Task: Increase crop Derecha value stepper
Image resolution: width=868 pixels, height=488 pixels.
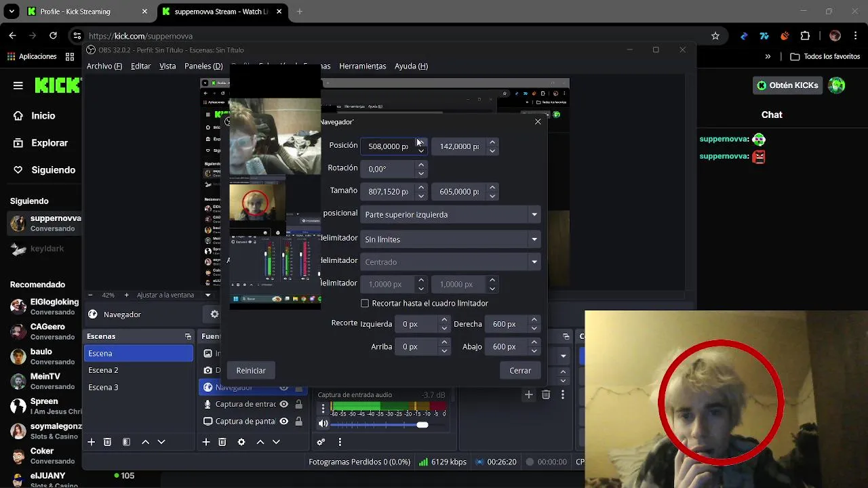Action: pos(534,320)
